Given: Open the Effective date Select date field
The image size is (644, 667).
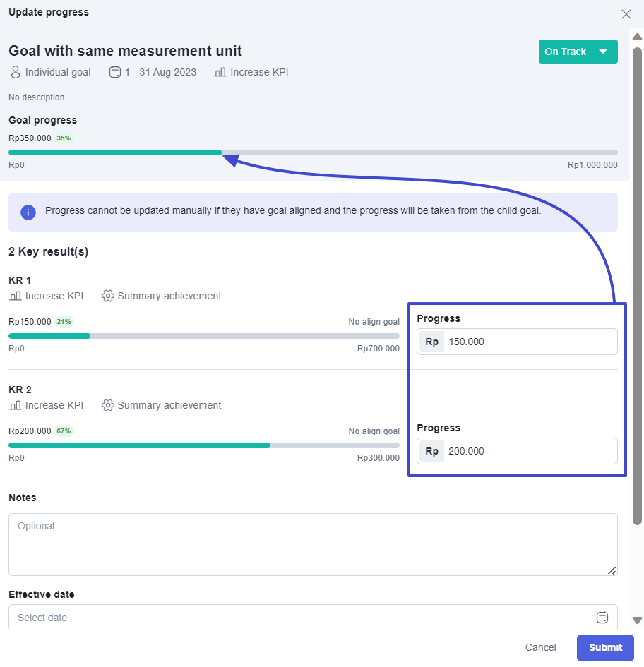Looking at the screenshot, I should pyautogui.click(x=313, y=617).
